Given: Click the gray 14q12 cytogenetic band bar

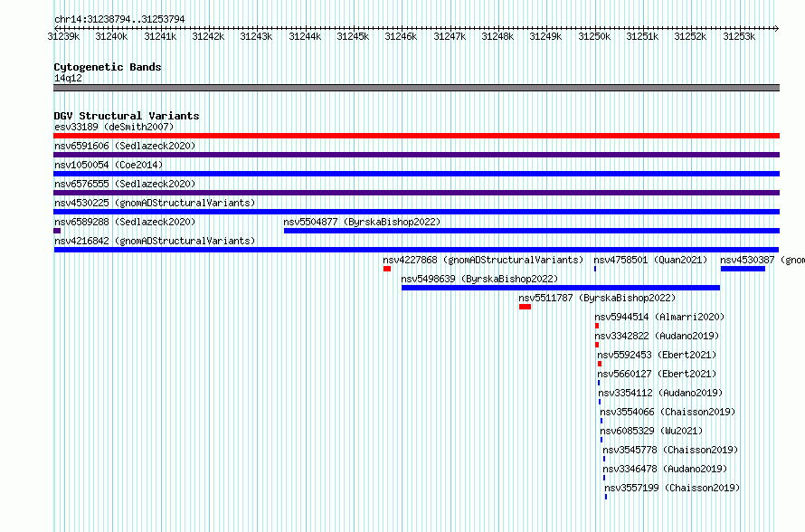Looking at the screenshot, I should click(x=416, y=88).
